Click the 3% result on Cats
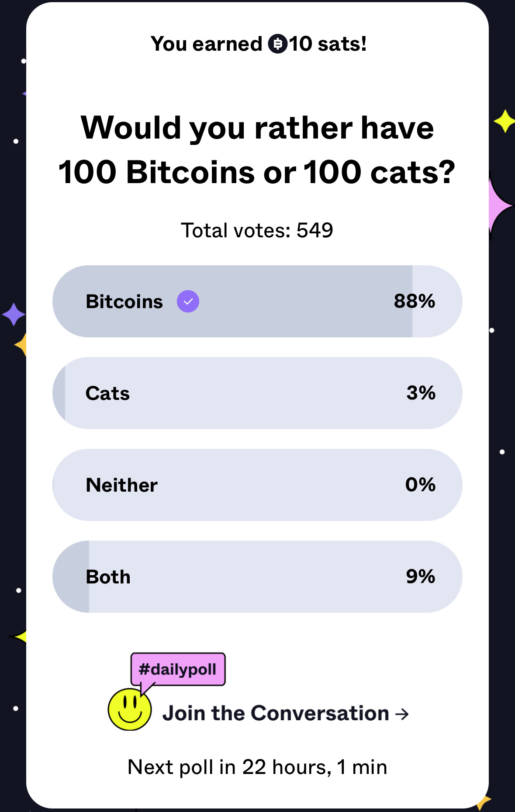Image resolution: width=515 pixels, height=812 pixels. point(421,393)
